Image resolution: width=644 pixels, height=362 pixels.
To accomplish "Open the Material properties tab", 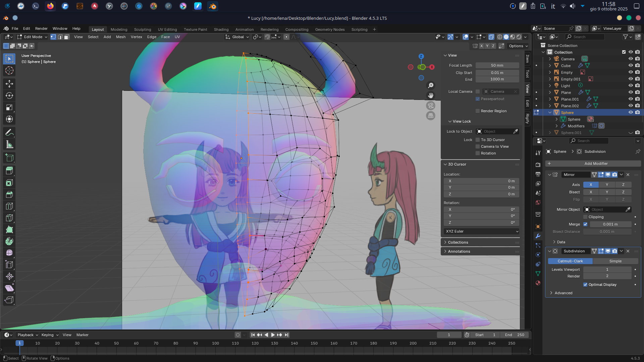I will click(538, 283).
